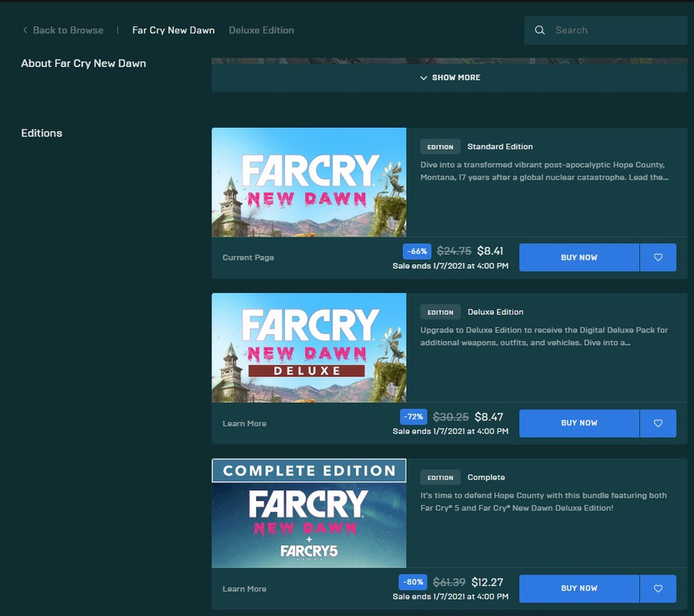Click EDITION tag in the Deluxe card
This screenshot has height=616, width=694.
coord(441,313)
